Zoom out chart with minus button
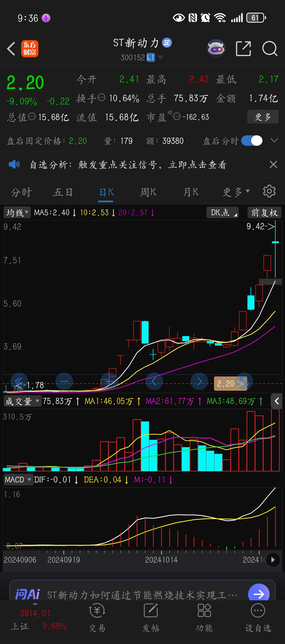 click(x=64, y=381)
